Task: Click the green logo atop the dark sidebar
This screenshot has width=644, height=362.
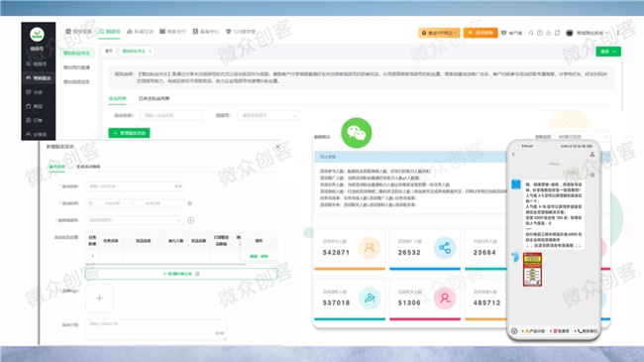Action: 37,34
